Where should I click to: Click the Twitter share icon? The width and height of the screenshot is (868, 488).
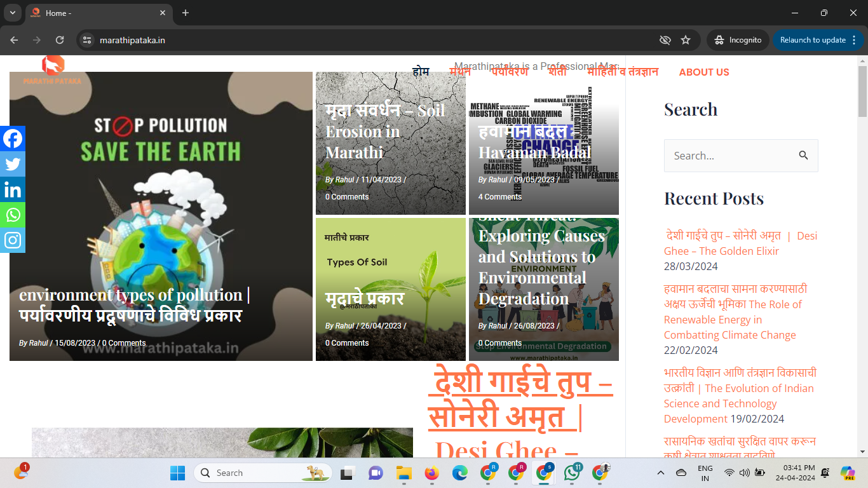(x=13, y=164)
